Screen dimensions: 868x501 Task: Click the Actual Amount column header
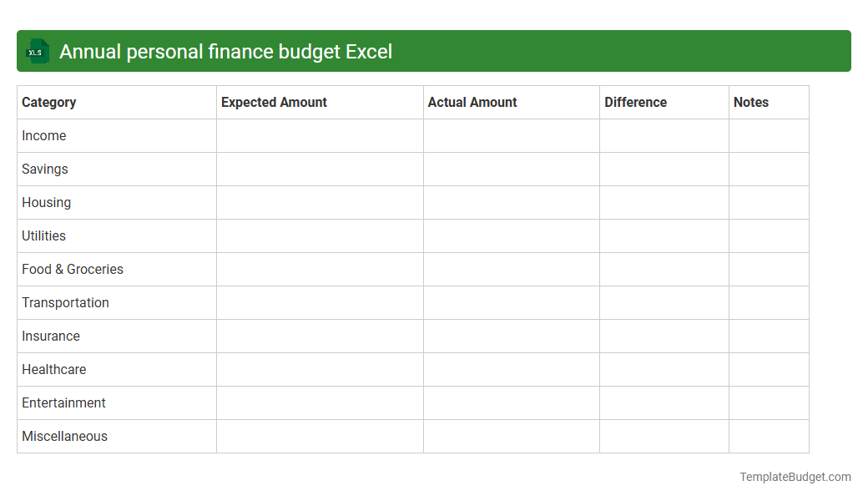(471, 102)
